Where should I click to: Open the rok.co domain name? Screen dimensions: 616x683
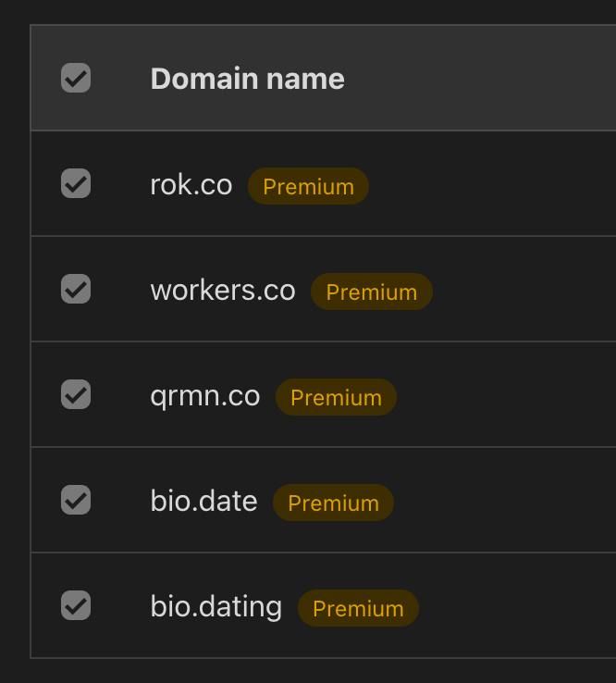(191, 184)
